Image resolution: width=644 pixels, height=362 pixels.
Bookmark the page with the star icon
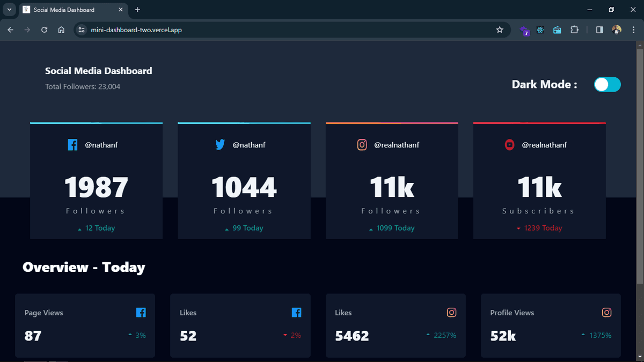click(500, 30)
